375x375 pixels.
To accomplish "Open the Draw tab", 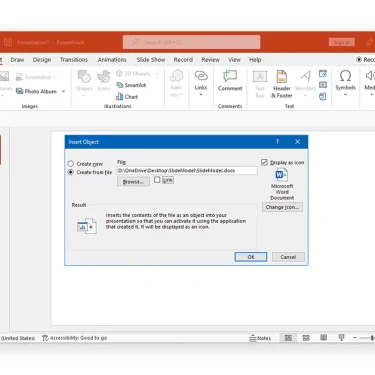I will point(17,60).
